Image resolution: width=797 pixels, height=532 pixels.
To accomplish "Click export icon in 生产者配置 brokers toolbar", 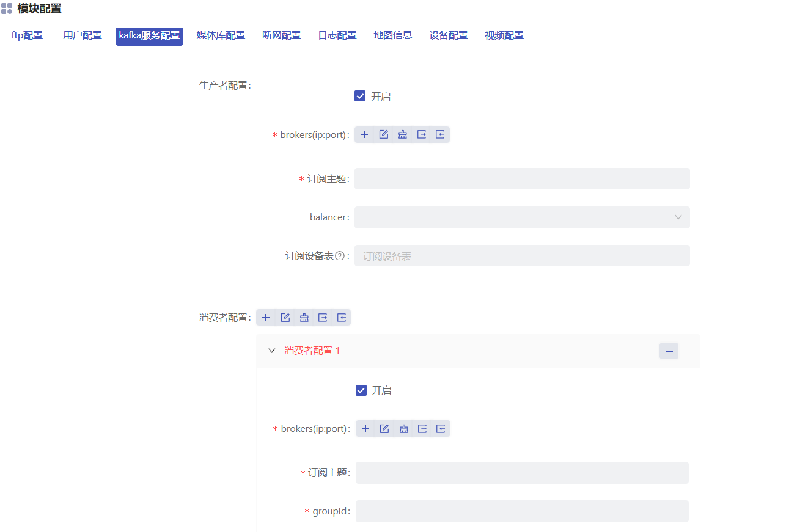I will point(422,134).
